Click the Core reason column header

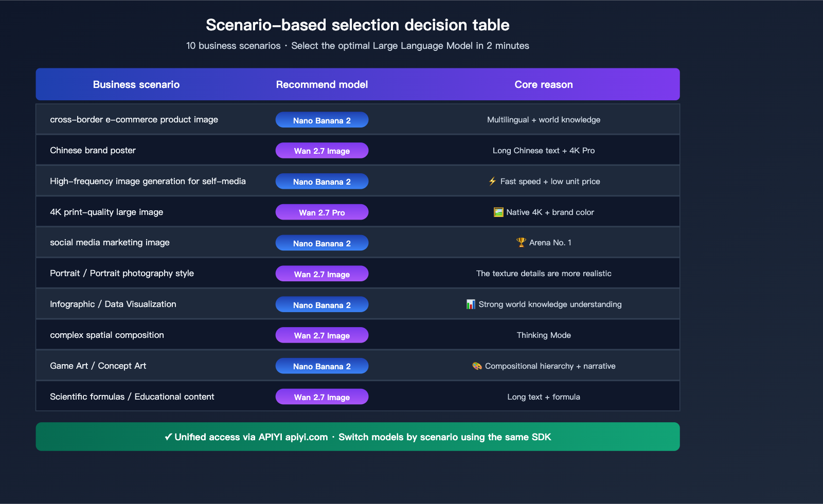[x=544, y=84]
